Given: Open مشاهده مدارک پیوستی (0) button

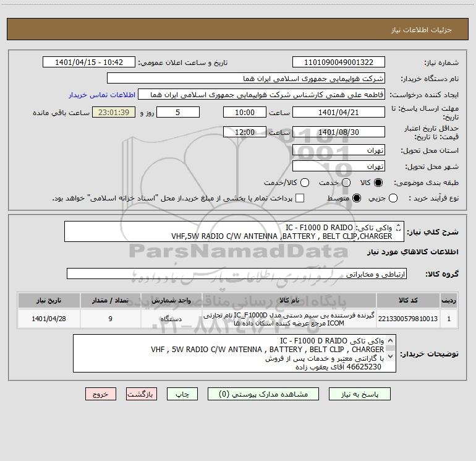Looking at the screenshot, I should coord(263,394).
